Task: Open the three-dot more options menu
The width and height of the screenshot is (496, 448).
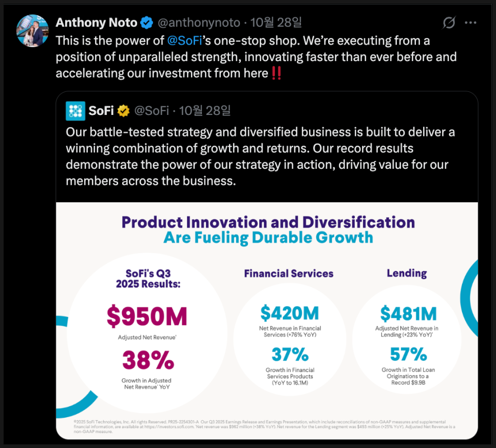Action: (x=470, y=23)
